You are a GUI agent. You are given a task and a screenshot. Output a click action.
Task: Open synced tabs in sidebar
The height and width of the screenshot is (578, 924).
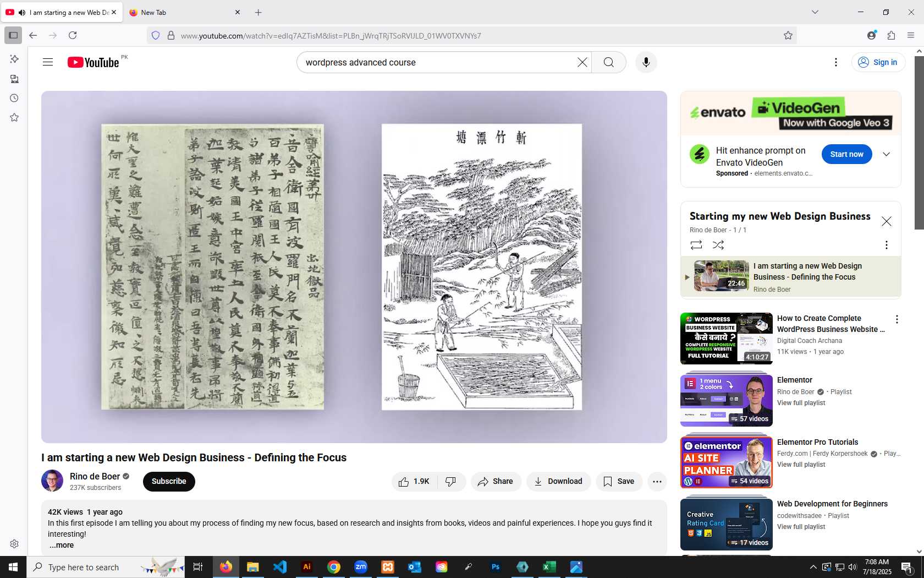coord(14,79)
